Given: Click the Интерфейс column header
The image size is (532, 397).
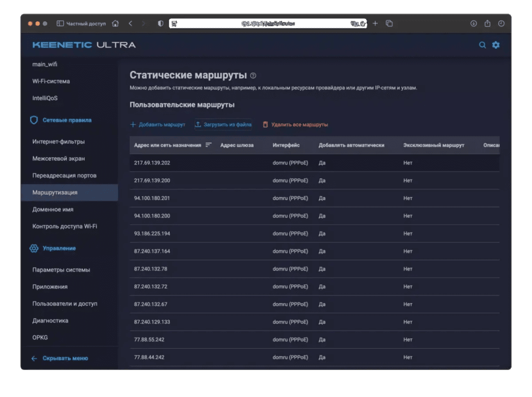Looking at the screenshot, I should click(x=286, y=145).
